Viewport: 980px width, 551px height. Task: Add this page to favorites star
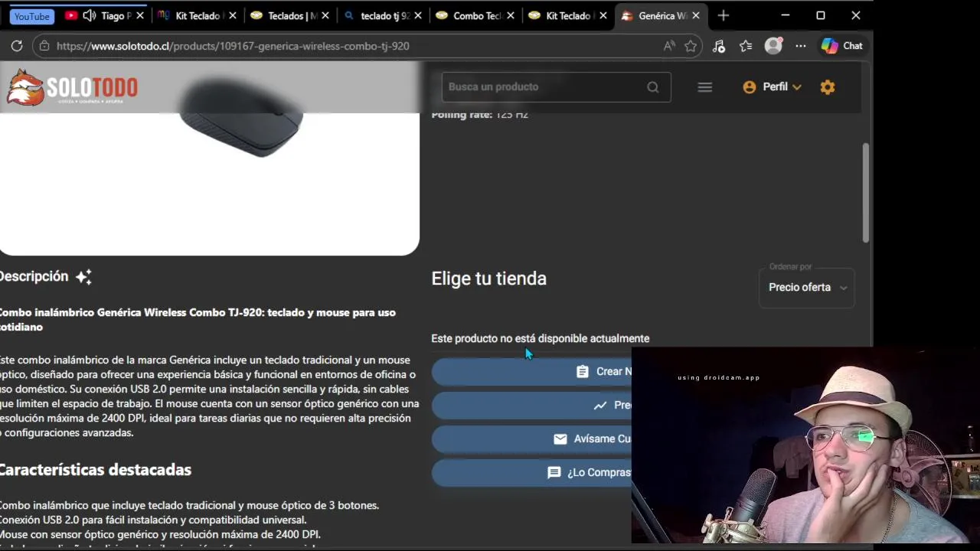[691, 46]
